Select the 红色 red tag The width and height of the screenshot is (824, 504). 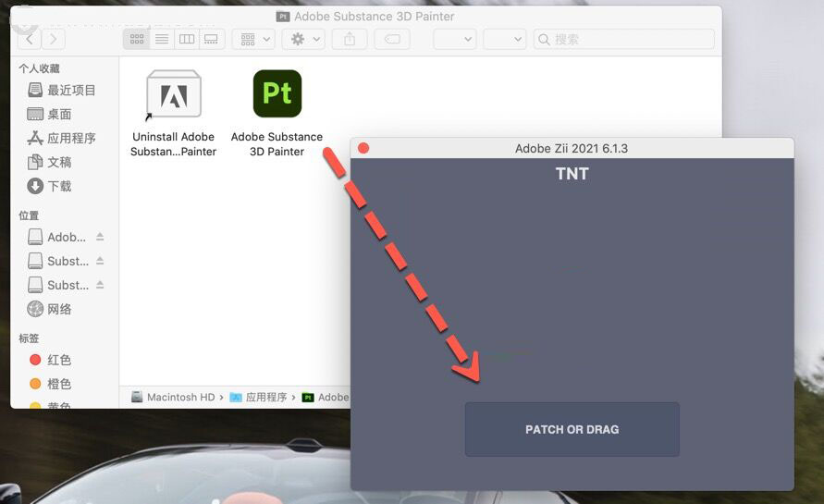[51, 360]
